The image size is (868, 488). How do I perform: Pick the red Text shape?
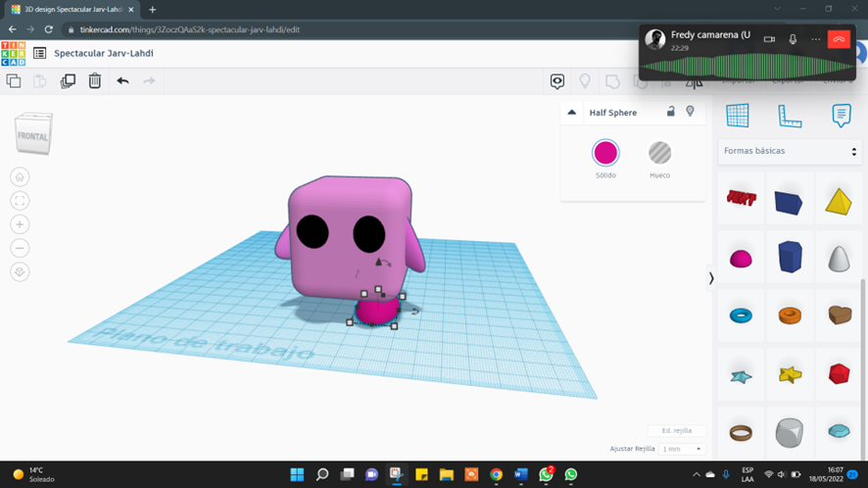coord(741,198)
